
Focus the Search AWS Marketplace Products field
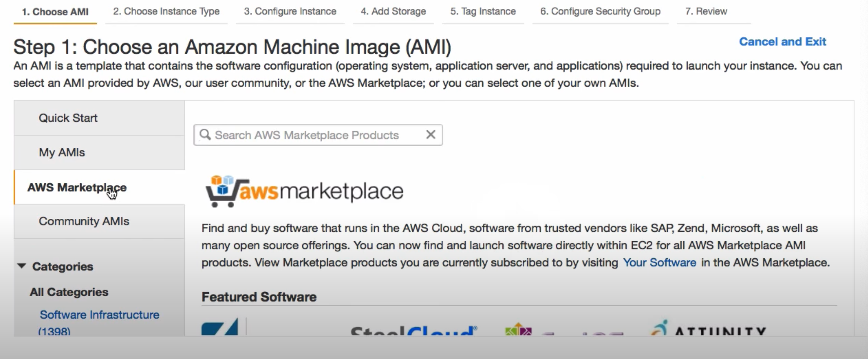[x=318, y=135]
